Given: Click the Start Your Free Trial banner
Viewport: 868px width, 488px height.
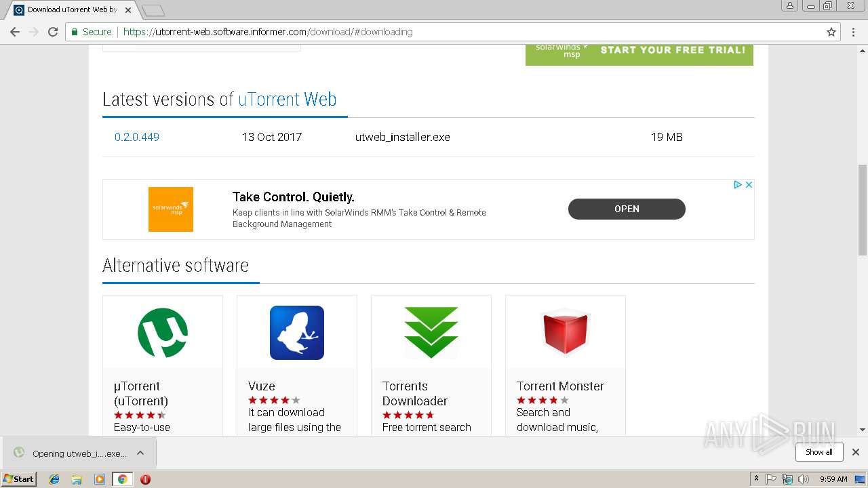Looking at the screenshot, I should 639,54.
